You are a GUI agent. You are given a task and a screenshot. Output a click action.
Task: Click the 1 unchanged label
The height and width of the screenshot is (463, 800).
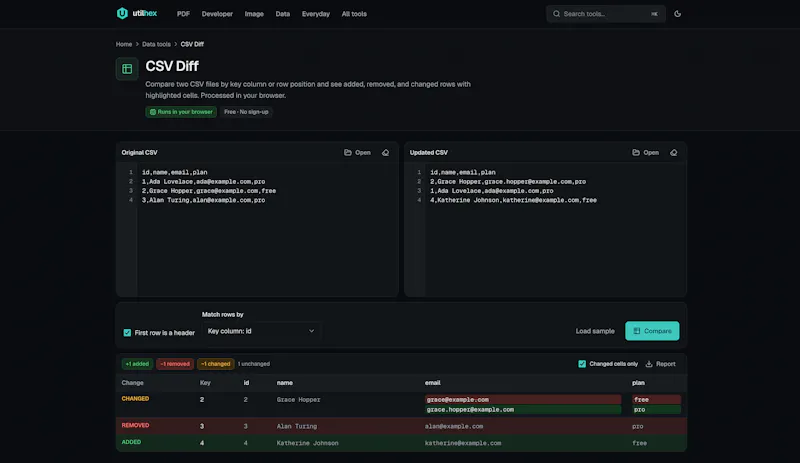[x=254, y=364]
